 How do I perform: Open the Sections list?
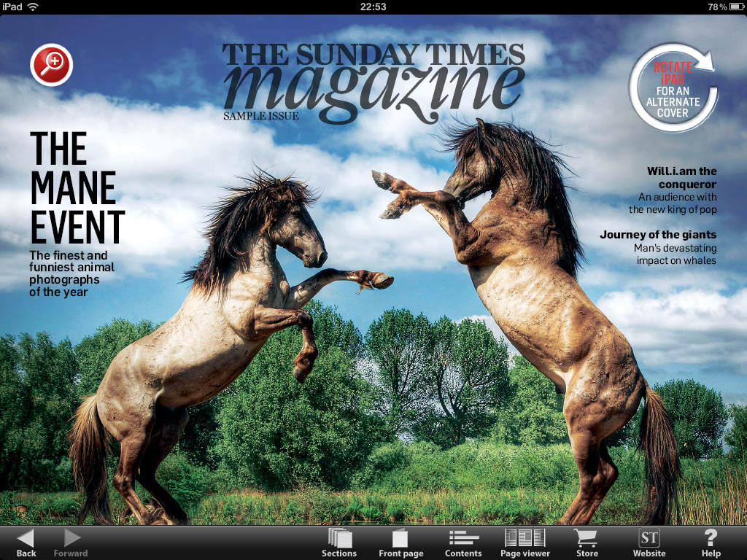tap(339, 542)
